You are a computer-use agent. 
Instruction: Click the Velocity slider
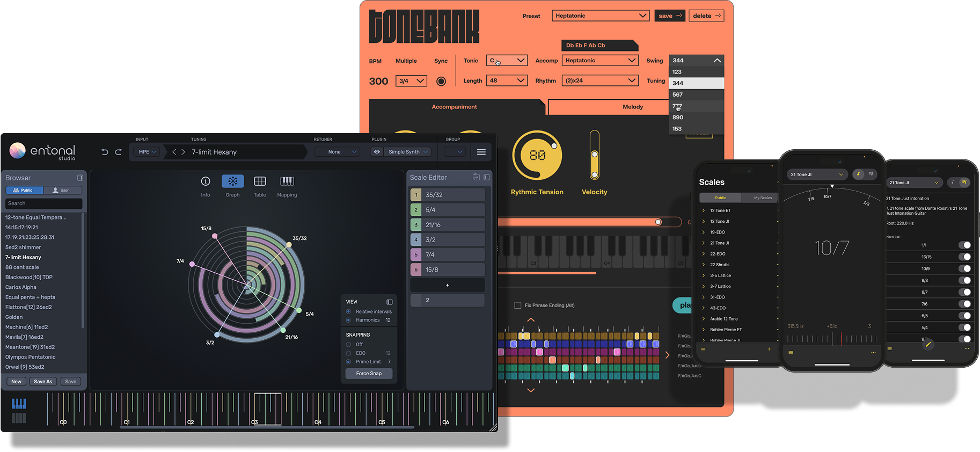click(x=594, y=155)
